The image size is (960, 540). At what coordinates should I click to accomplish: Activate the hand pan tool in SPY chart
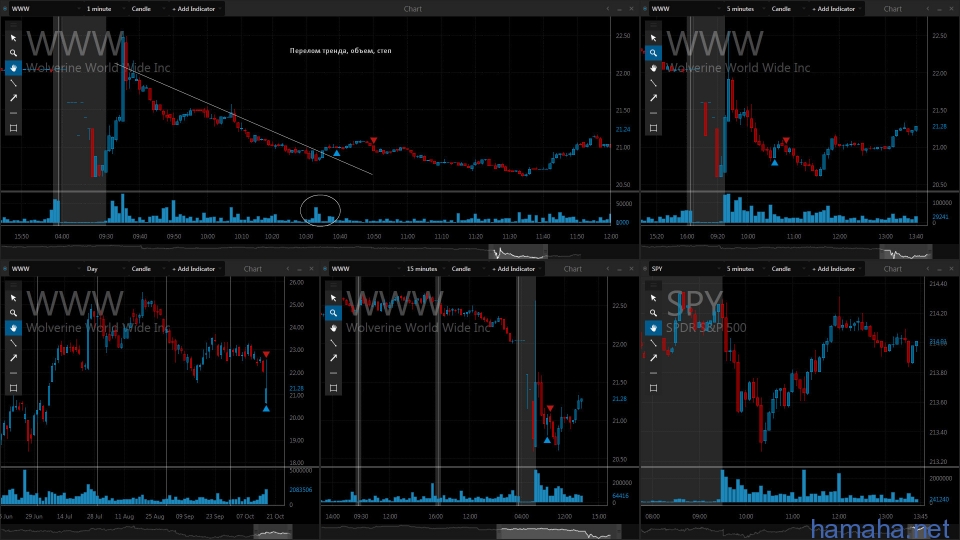click(x=653, y=328)
